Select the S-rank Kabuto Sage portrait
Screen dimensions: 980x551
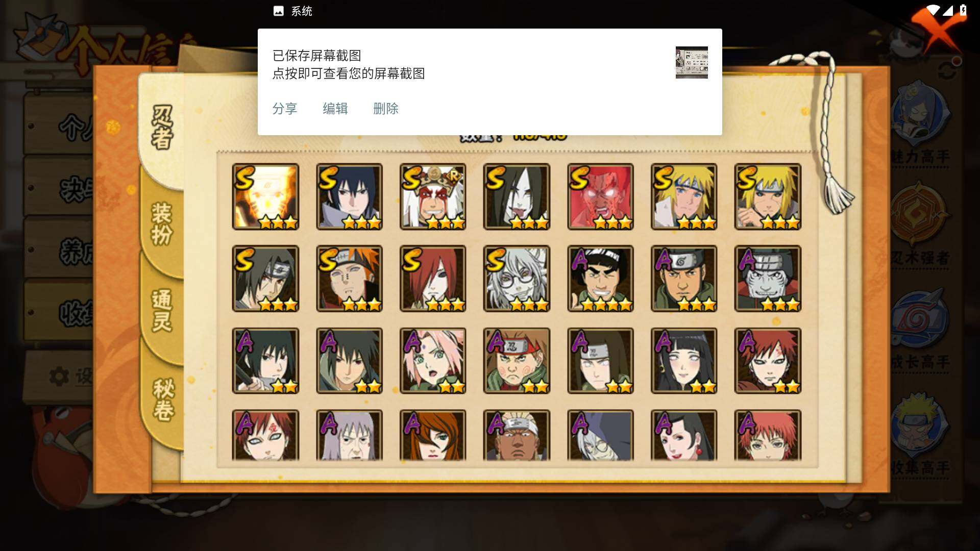click(x=517, y=279)
